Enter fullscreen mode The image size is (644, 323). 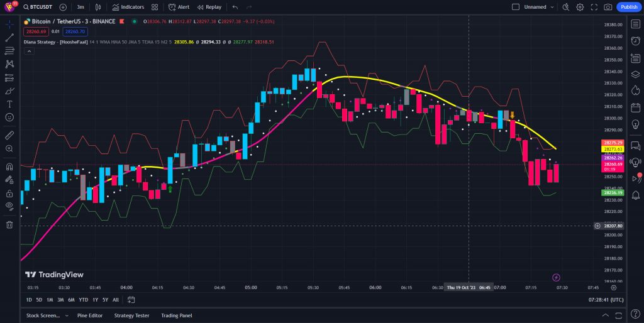[x=594, y=7]
